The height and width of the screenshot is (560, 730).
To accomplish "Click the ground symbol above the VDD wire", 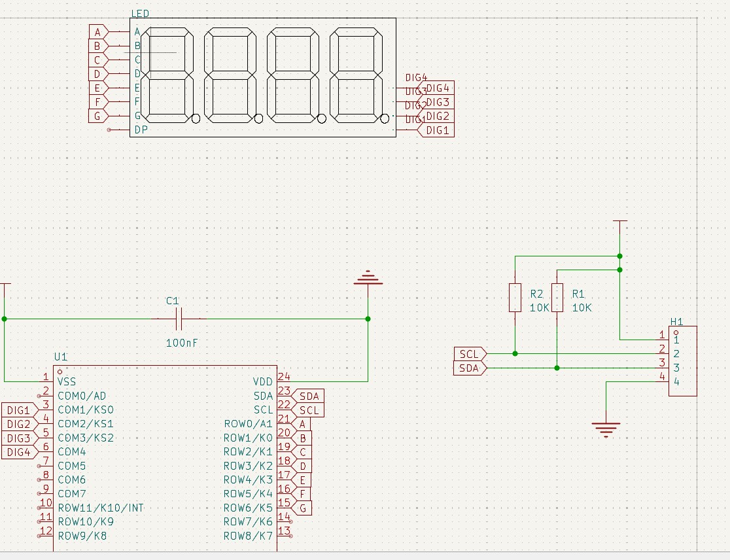I will coord(368,279).
